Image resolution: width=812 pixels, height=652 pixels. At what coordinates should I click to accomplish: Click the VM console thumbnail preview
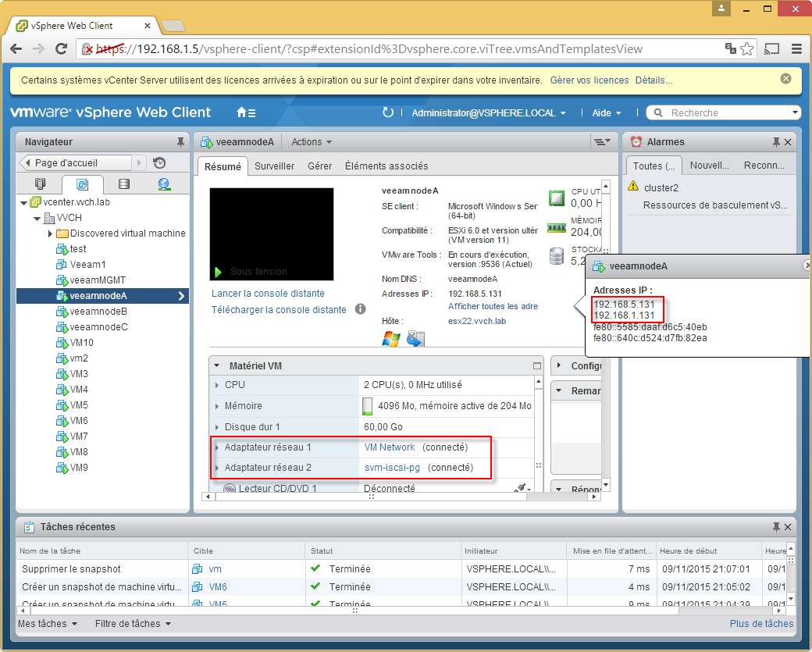click(x=272, y=234)
